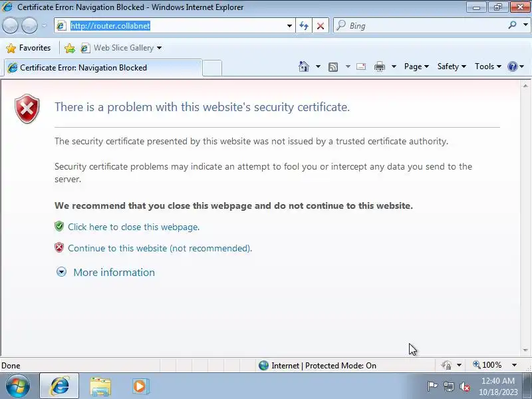Click the Favorites star icon
The height and width of the screenshot is (399, 532).
click(x=11, y=48)
